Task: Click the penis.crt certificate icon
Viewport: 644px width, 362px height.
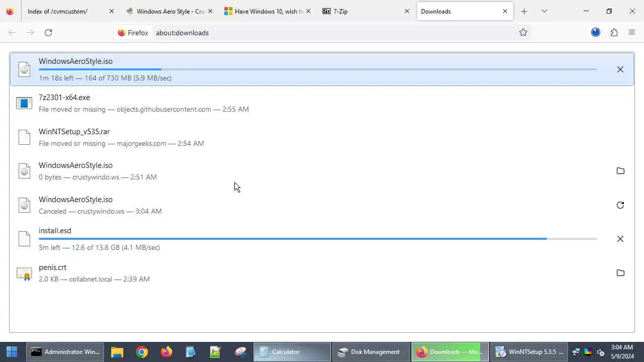Action: [x=24, y=273]
